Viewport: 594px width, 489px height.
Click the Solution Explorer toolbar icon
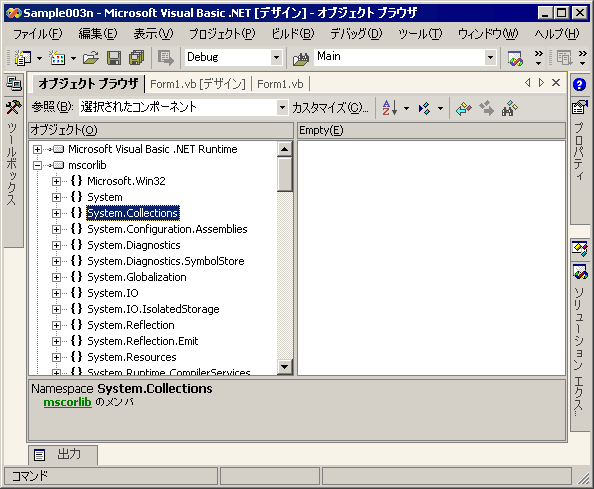pyautogui.click(x=515, y=58)
